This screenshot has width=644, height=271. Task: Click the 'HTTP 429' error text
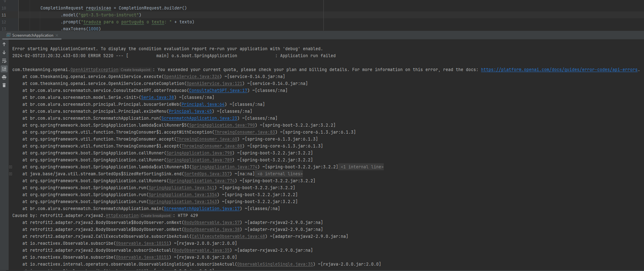(188, 215)
